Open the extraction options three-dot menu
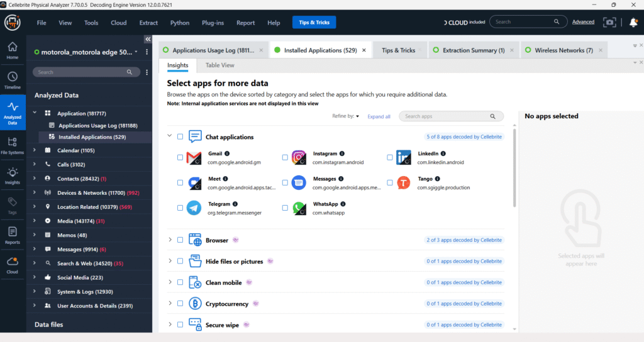The width and height of the screenshot is (644, 342). pos(147,52)
